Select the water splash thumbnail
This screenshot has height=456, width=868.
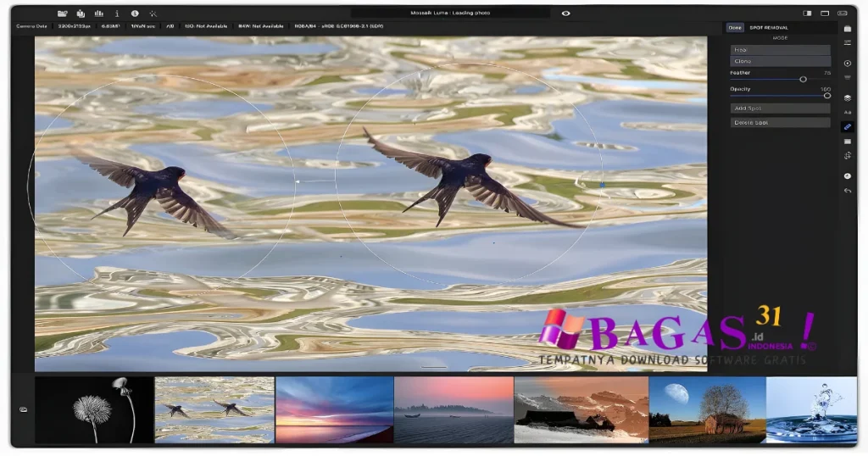click(811, 410)
